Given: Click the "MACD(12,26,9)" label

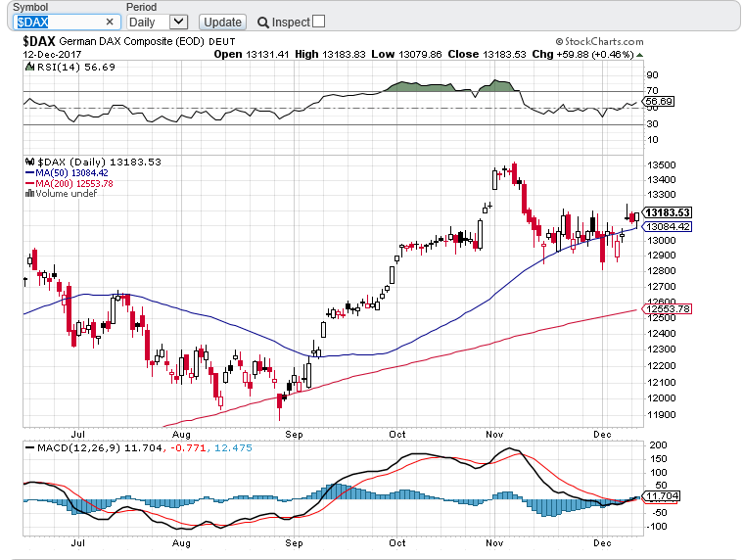Looking at the screenshot, I should pos(78,448).
